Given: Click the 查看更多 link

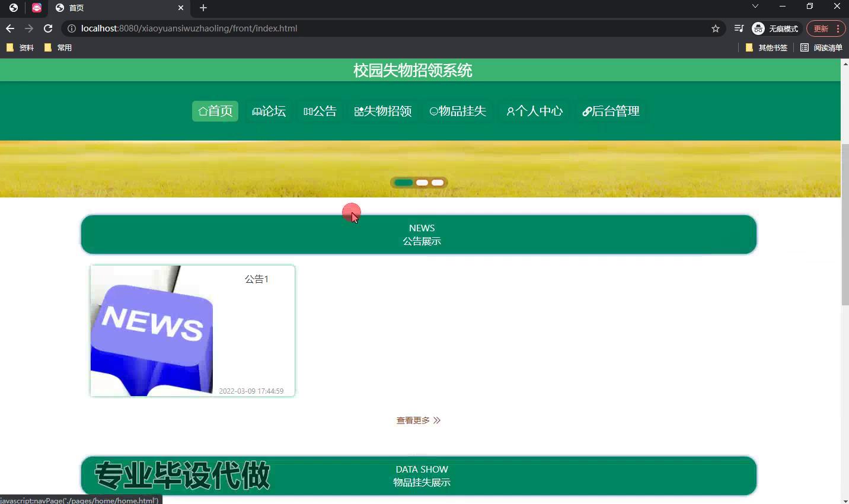Looking at the screenshot, I should tap(418, 420).
